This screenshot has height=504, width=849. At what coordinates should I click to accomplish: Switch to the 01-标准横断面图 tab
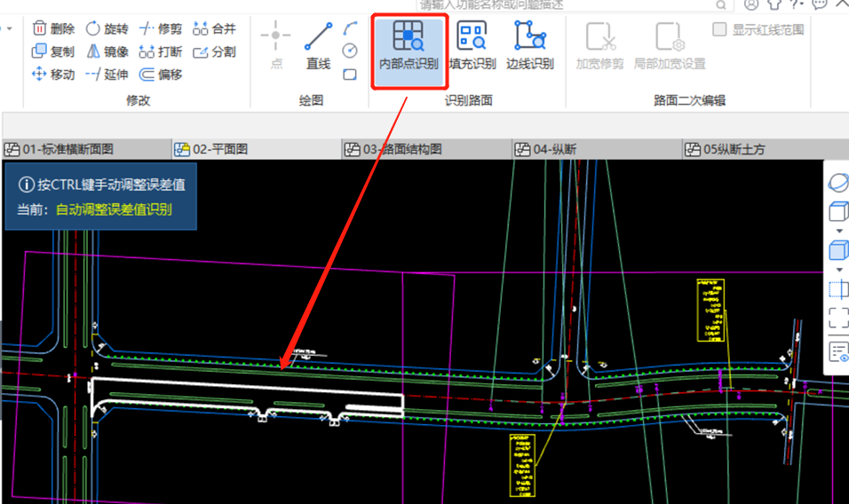[x=86, y=149]
